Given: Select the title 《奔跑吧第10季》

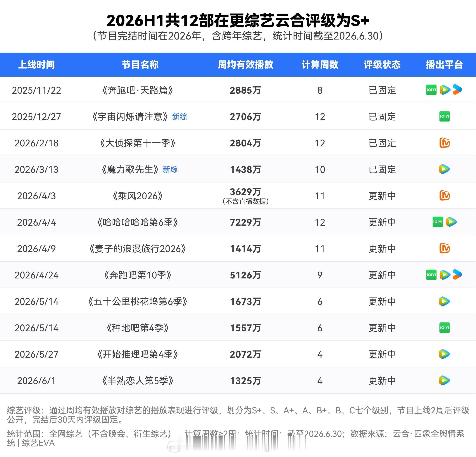Looking at the screenshot, I should pos(138,275).
